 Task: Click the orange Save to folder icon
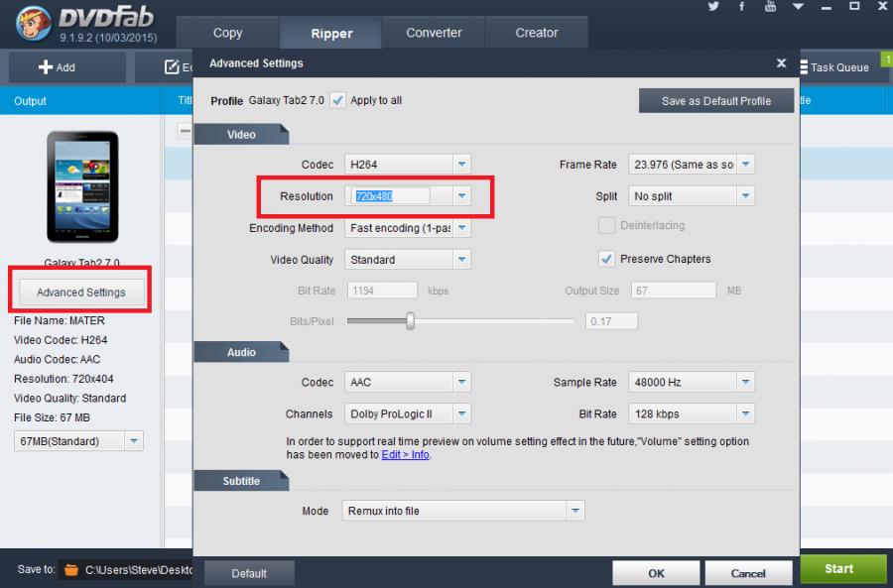click(x=70, y=570)
